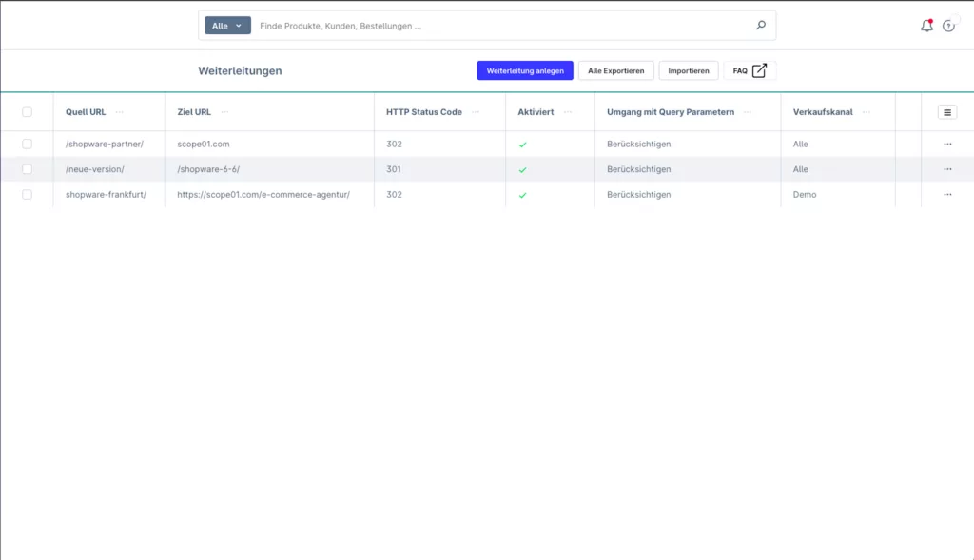Viewport: 974px width, 560px height.
Task: Click Alle Exportieren button
Action: click(x=615, y=70)
